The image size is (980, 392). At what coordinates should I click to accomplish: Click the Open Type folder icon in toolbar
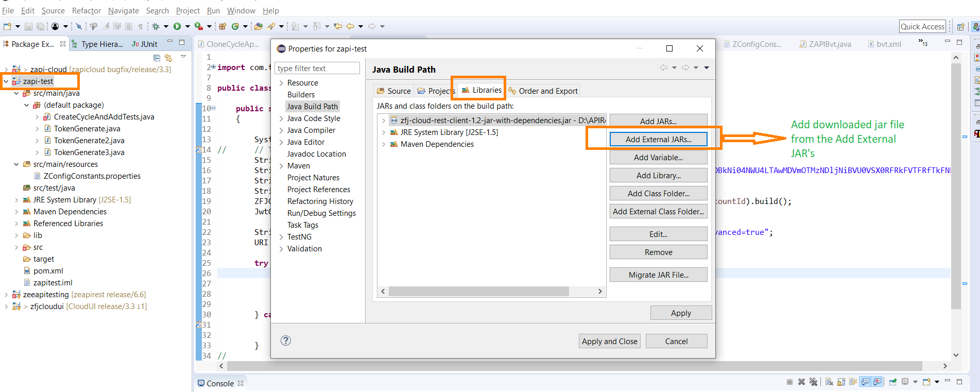pos(259,26)
